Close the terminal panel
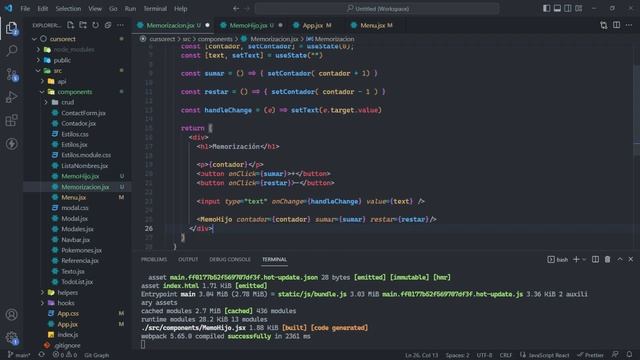This screenshot has width=640, height=360. (x=631, y=260)
